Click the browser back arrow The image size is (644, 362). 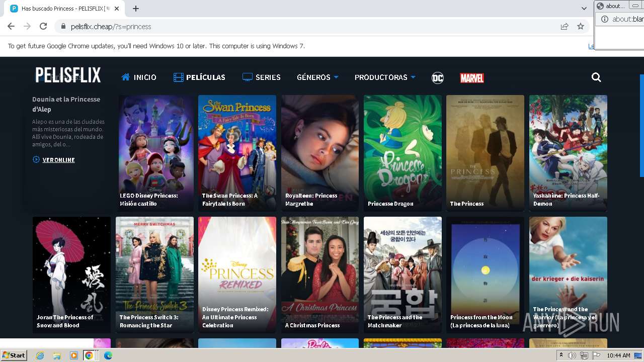11,26
